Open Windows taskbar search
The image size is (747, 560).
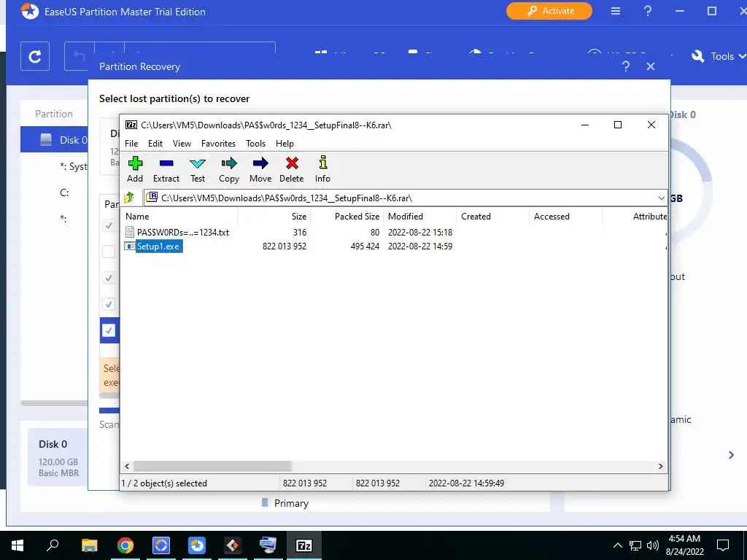tap(53, 545)
